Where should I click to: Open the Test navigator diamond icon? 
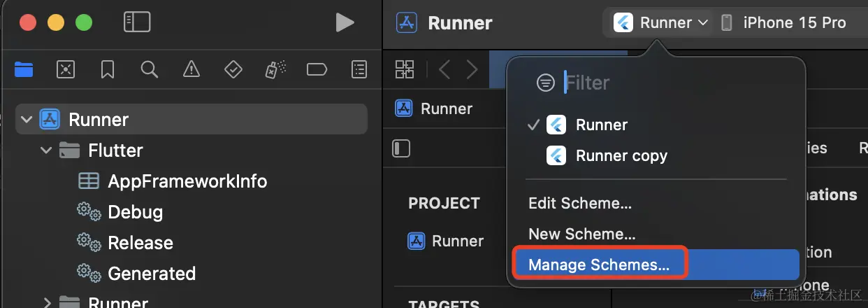[x=233, y=69]
